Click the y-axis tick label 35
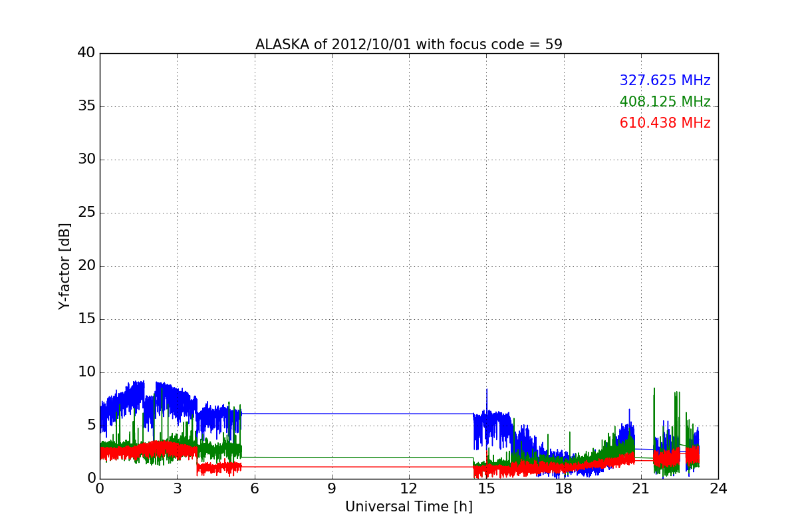The width and height of the screenshot is (798, 532). click(x=86, y=106)
